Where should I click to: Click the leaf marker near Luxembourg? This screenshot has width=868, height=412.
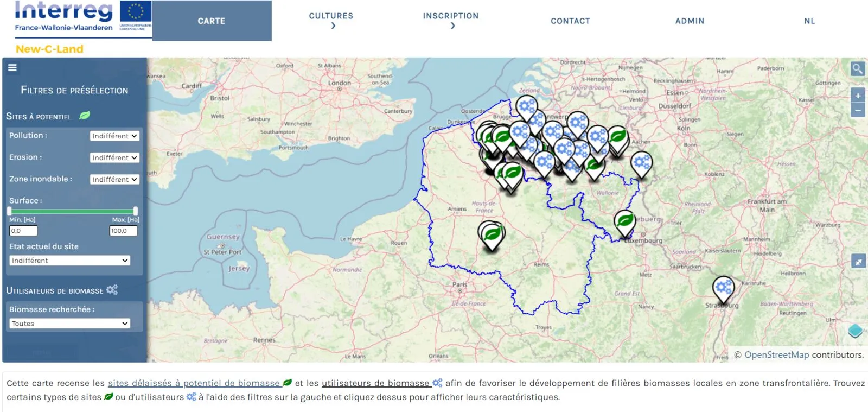[625, 224]
